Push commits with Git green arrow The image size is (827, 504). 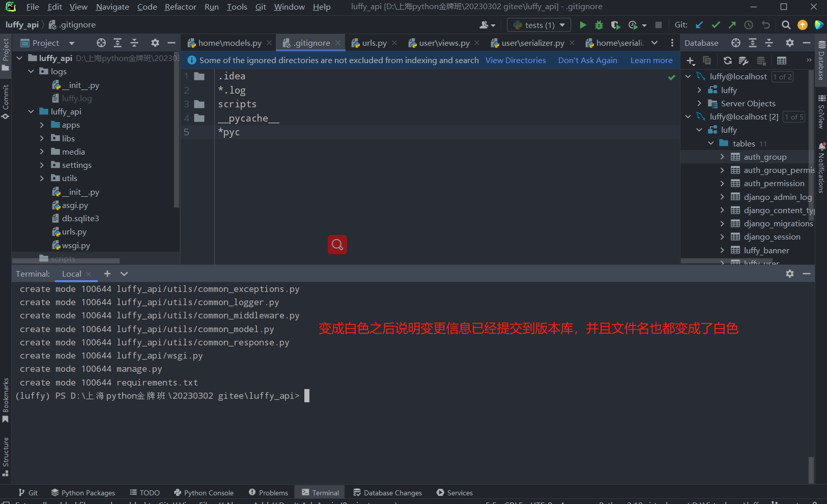732,25
